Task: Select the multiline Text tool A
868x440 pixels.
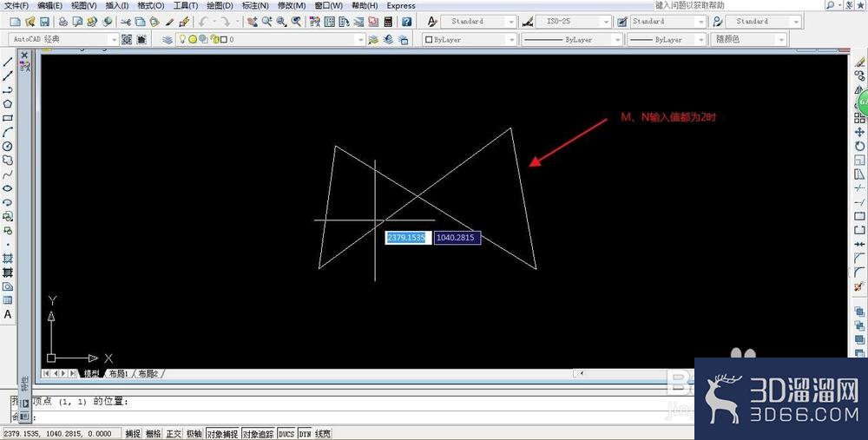Action: point(7,314)
